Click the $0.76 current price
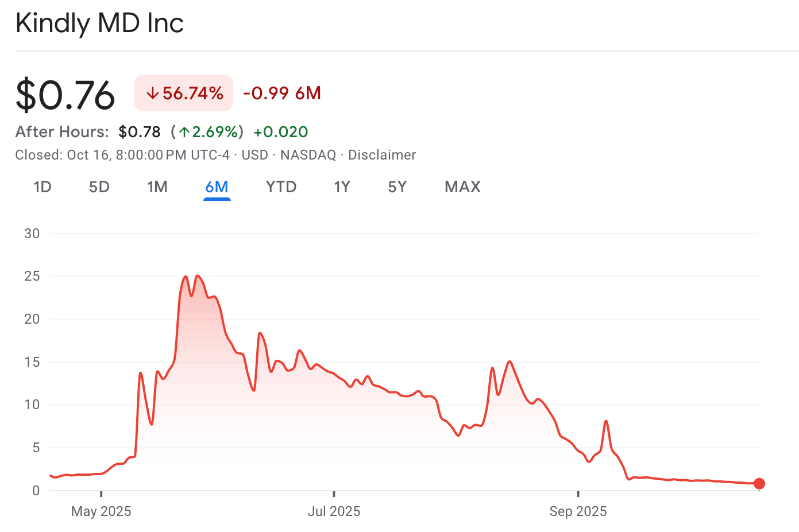The height and width of the screenshot is (532, 799). pos(65,94)
